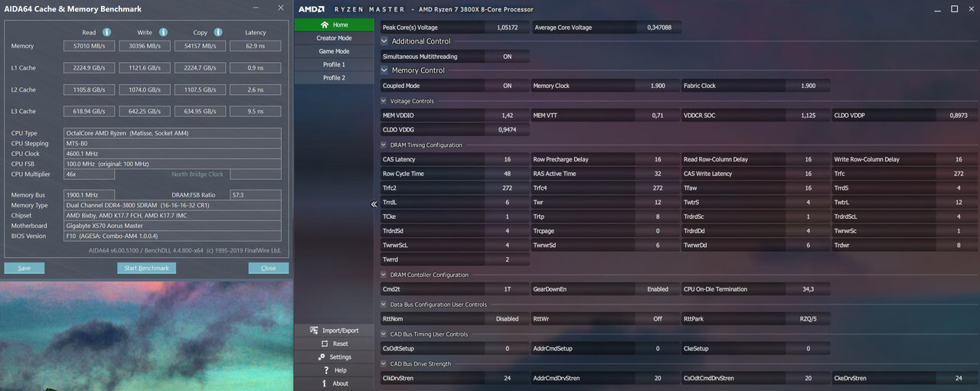Click the Write info icon in AIDA64
This screenshot has height=391, width=980.
(x=162, y=32)
